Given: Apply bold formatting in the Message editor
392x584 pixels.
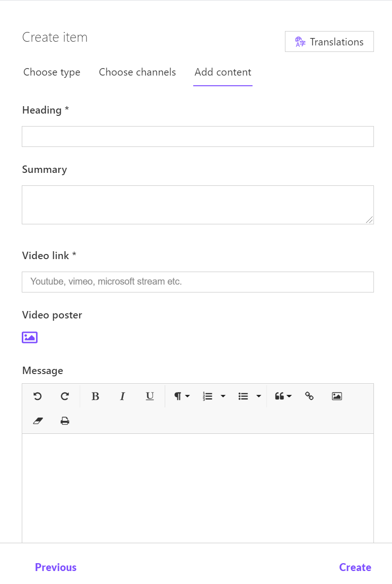Looking at the screenshot, I should pos(95,396).
